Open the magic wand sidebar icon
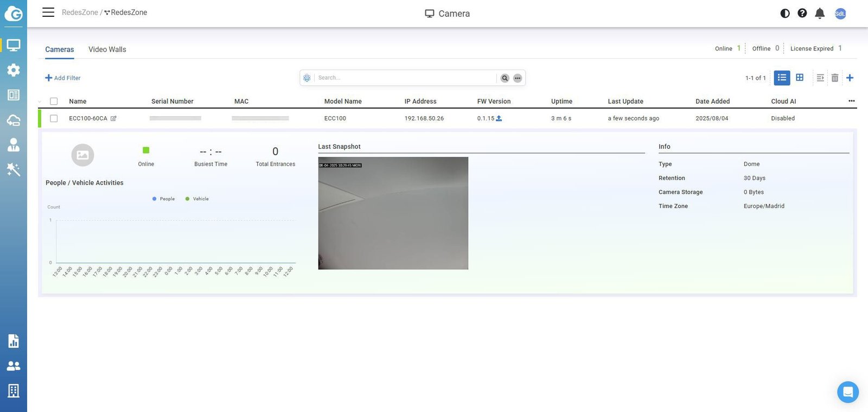868x412 pixels. [13, 169]
